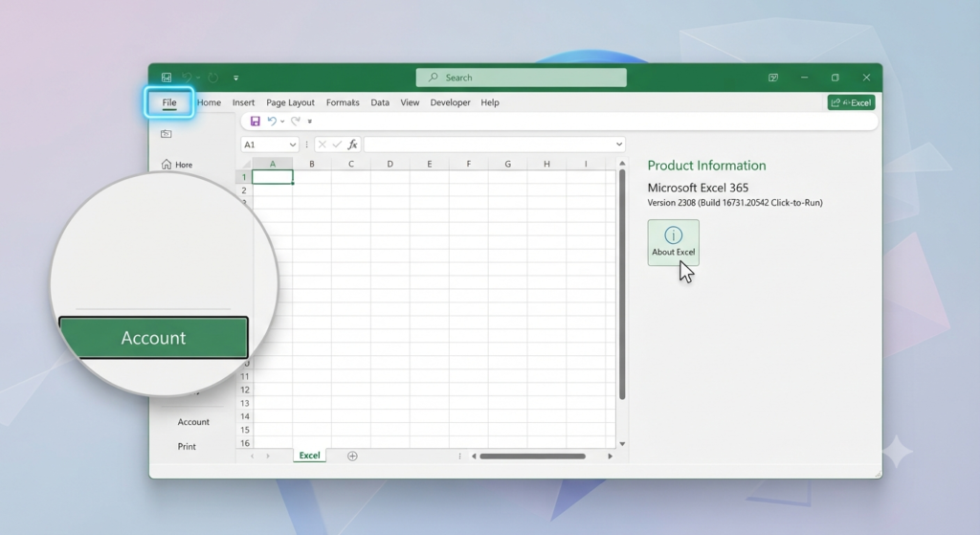Screen dimensions: 980x535
Task: Open the View tab
Action: click(410, 102)
